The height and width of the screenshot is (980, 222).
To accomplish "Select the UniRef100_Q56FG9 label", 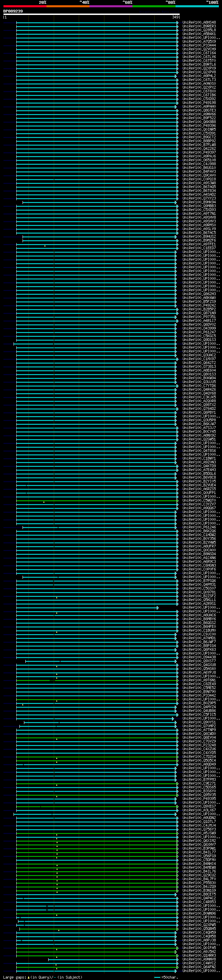I will (199, 856).
